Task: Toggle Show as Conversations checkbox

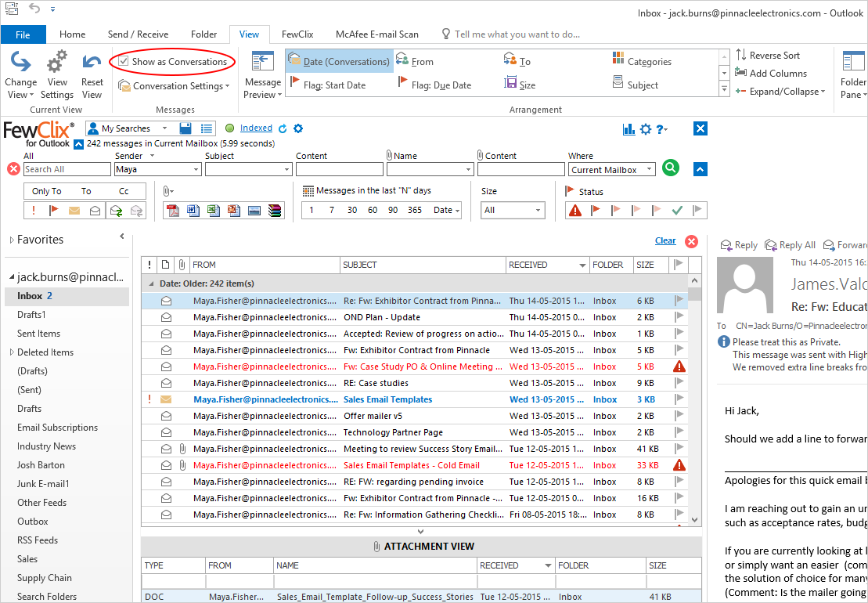Action: (x=124, y=61)
